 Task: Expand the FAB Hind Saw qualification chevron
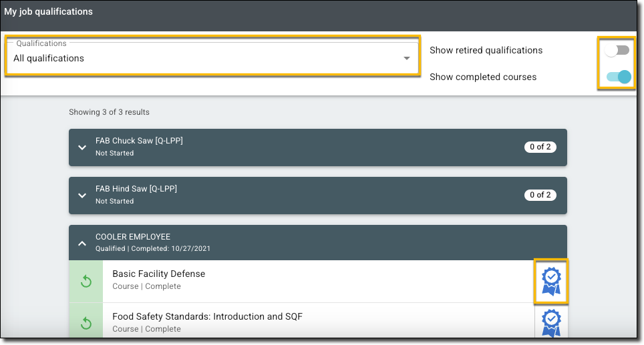(x=82, y=196)
